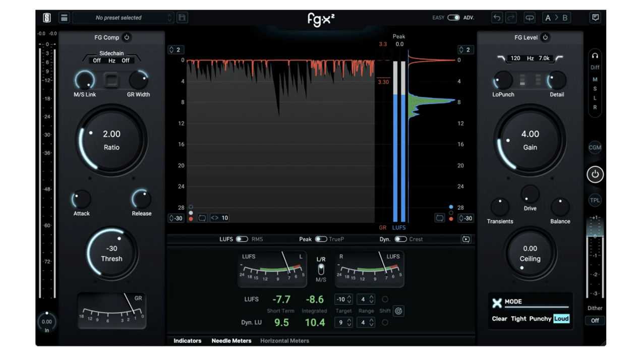Click the Gain knob at 4.00
This screenshot has width=644, height=353.
530,140
